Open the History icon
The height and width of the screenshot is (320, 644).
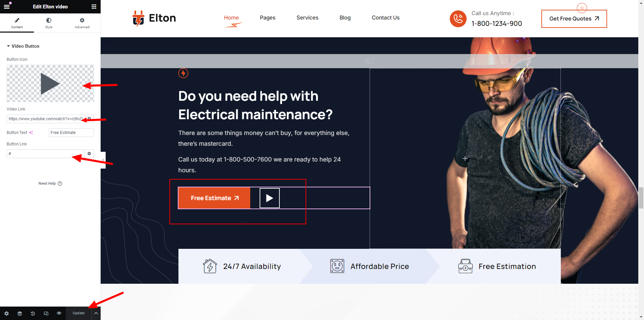click(x=33, y=313)
